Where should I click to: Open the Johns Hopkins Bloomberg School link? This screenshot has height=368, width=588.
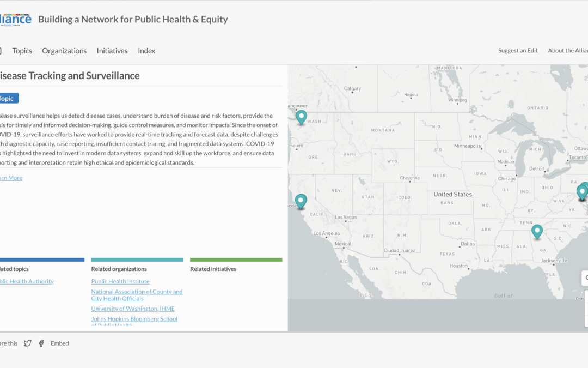tap(134, 319)
